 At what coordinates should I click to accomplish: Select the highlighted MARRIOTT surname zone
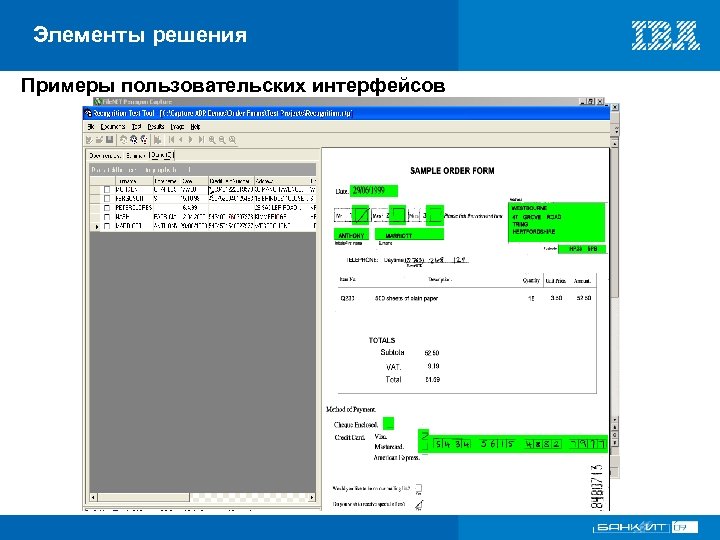pyautogui.click(x=409, y=235)
